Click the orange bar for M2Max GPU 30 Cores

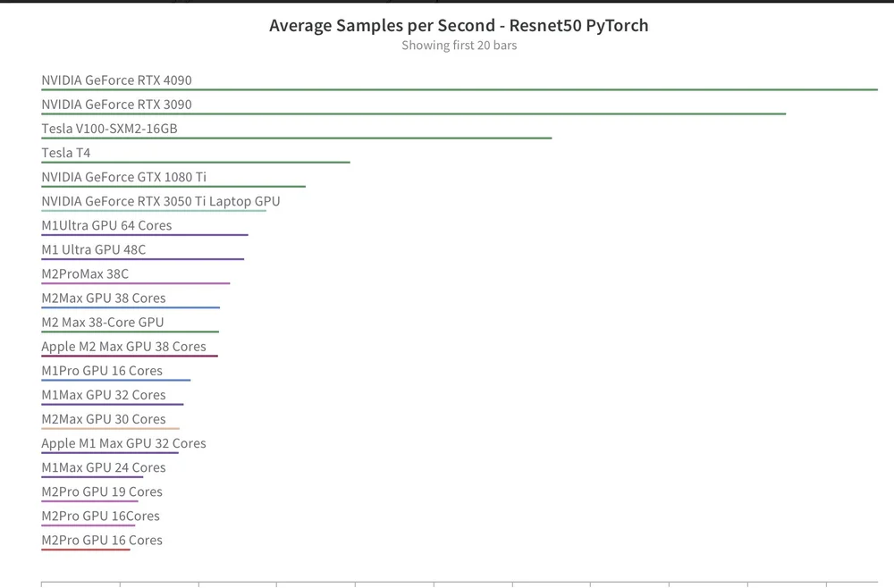pos(111,428)
